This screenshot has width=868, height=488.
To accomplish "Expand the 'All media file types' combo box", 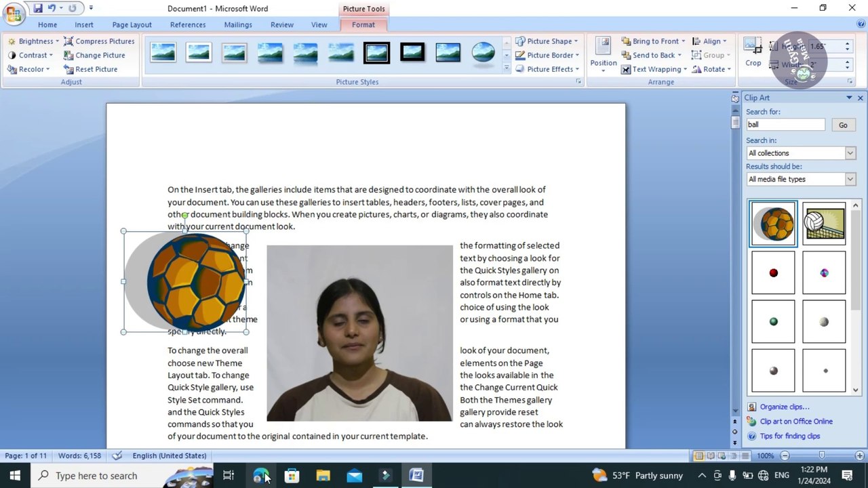I will tap(850, 180).
